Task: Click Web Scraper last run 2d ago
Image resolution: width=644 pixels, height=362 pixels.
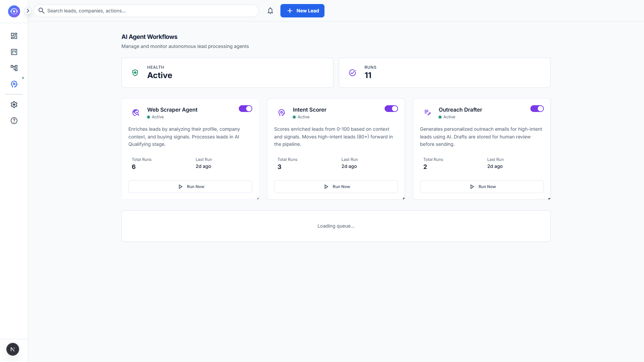Action: point(203,166)
